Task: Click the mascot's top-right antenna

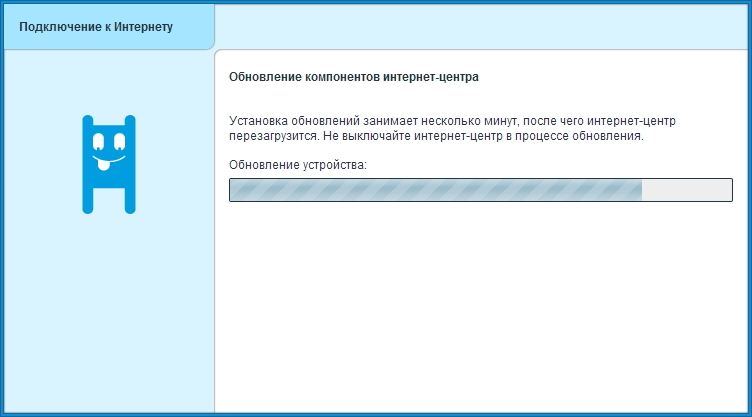Action: [129, 121]
